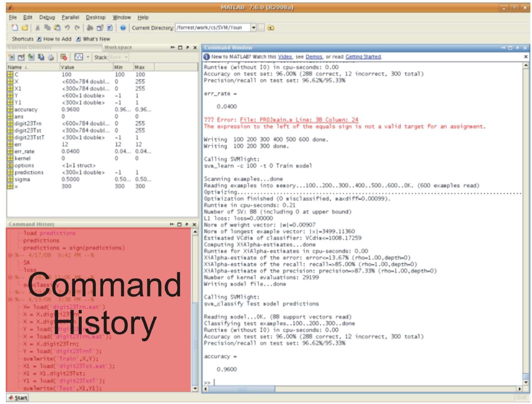This screenshot has height=404, width=532.
Task: Delete selected variable using the red-cross Workspace icon
Action: point(62,57)
